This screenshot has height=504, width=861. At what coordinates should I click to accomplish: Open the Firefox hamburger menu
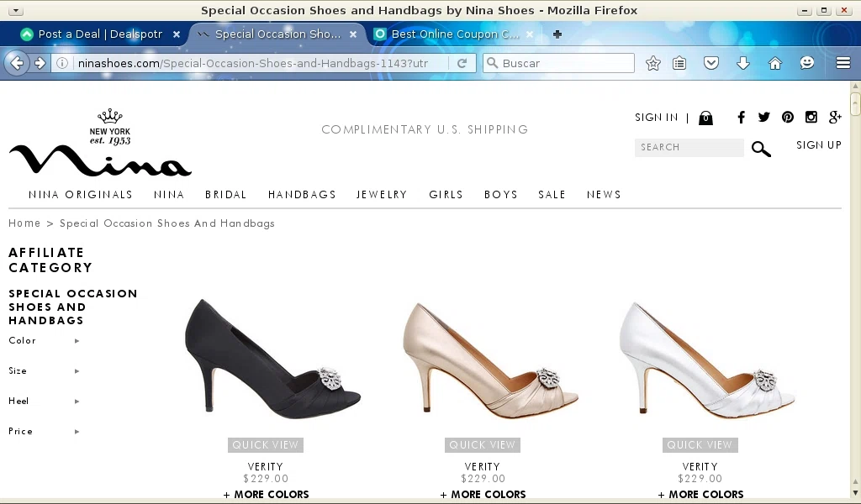843,63
